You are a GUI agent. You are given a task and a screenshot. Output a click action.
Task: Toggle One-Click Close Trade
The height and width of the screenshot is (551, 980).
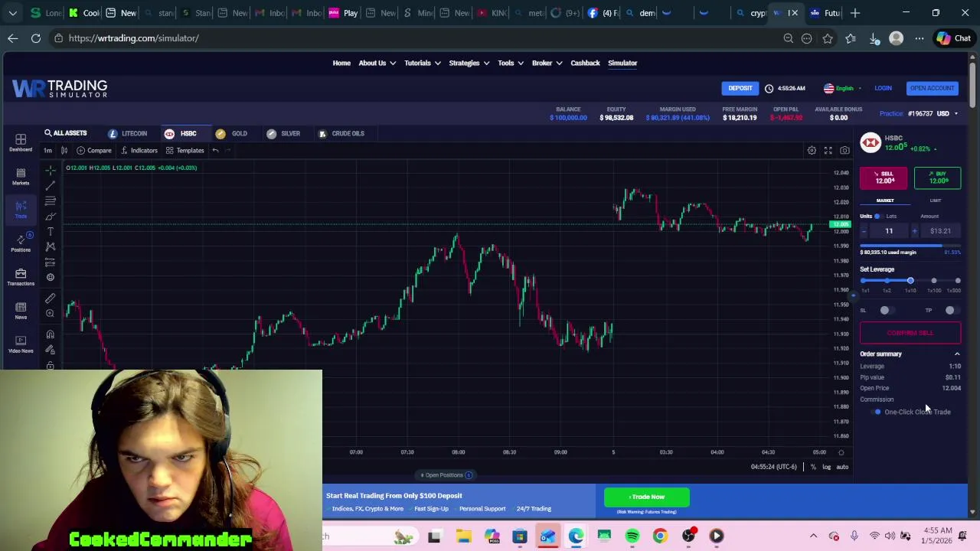click(877, 412)
